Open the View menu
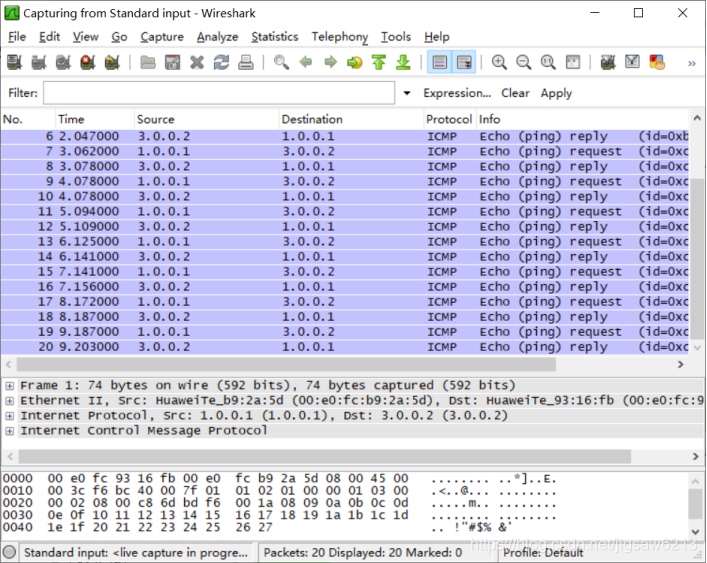This screenshot has width=707, height=563. pyautogui.click(x=86, y=37)
